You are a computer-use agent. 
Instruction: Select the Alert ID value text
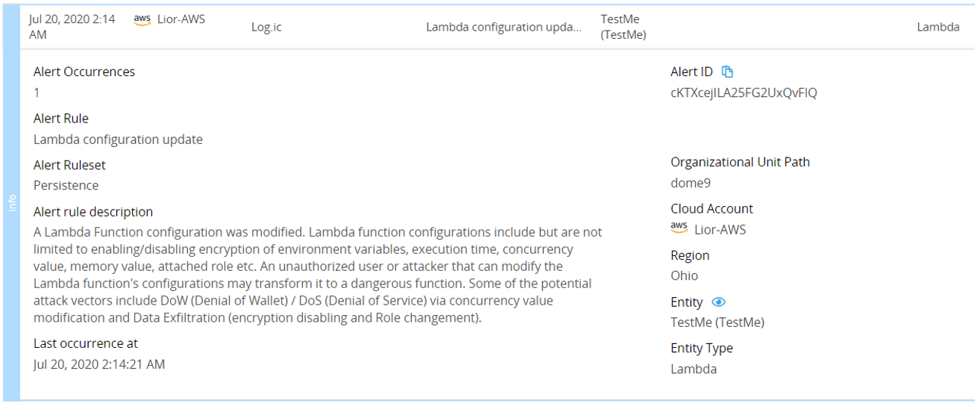point(744,93)
